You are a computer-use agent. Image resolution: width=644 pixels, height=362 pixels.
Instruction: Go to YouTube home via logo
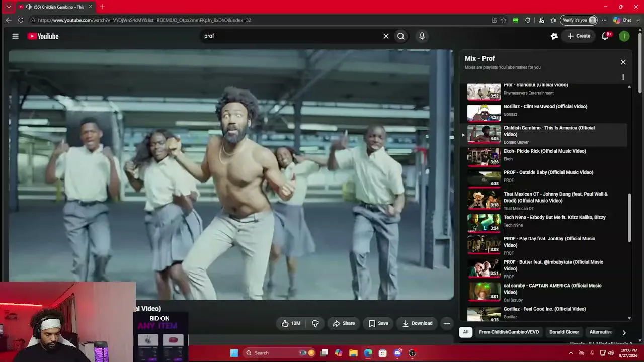[43, 36]
